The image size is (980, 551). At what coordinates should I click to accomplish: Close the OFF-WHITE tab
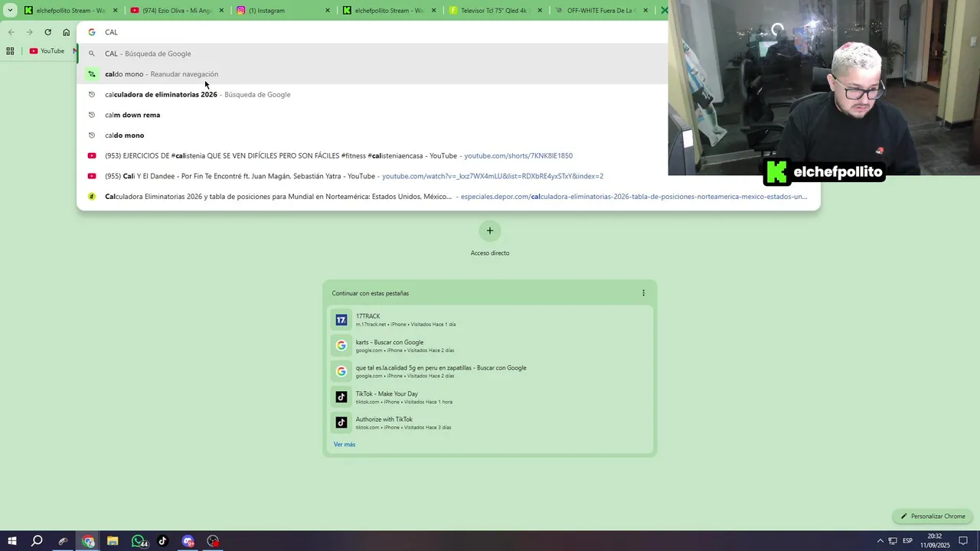click(646, 11)
